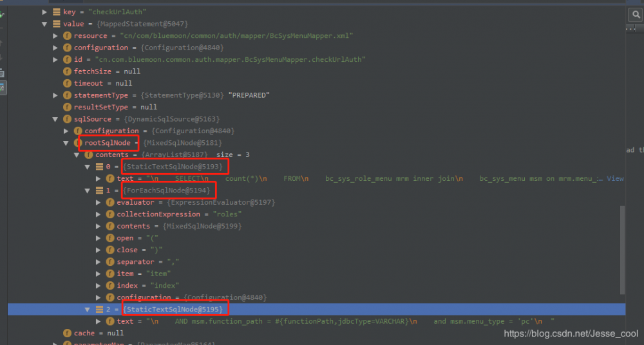Select the index = "index" row text
Viewport: 644px width, 345px height.
tap(148, 285)
